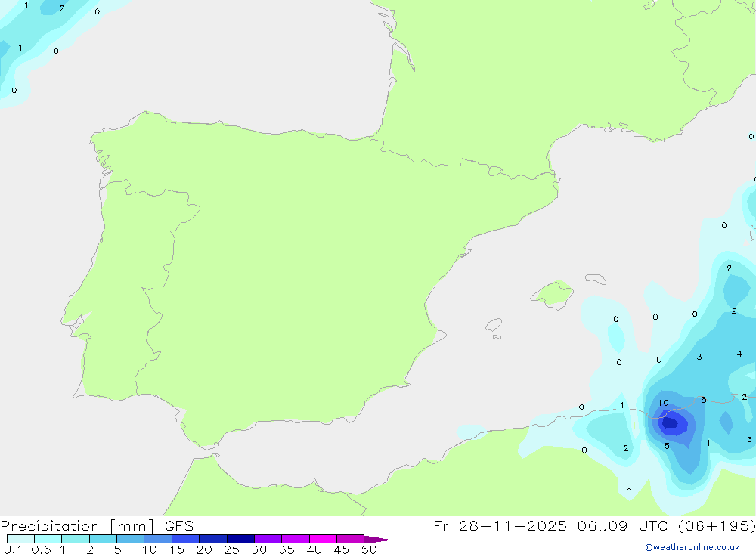Viewport: 756px width, 554px height.
Task: Click the '0.5' legend scale label
Action: [x=41, y=549]
